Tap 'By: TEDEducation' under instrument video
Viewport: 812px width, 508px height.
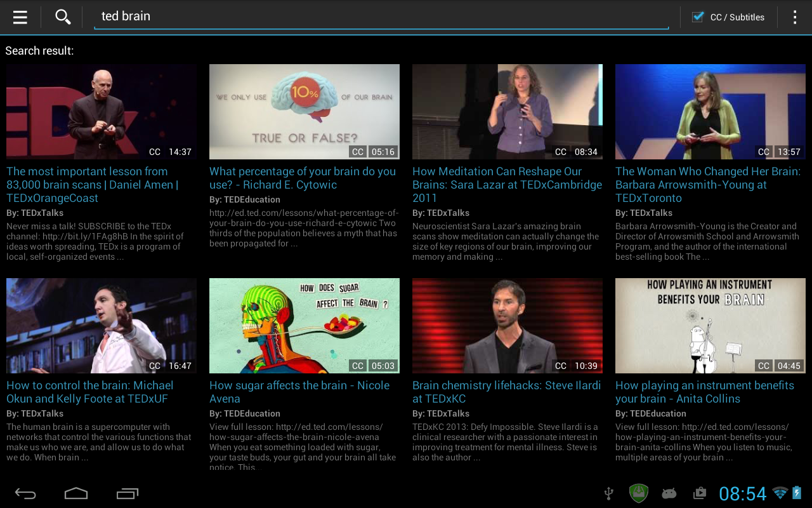pos(651,413)
